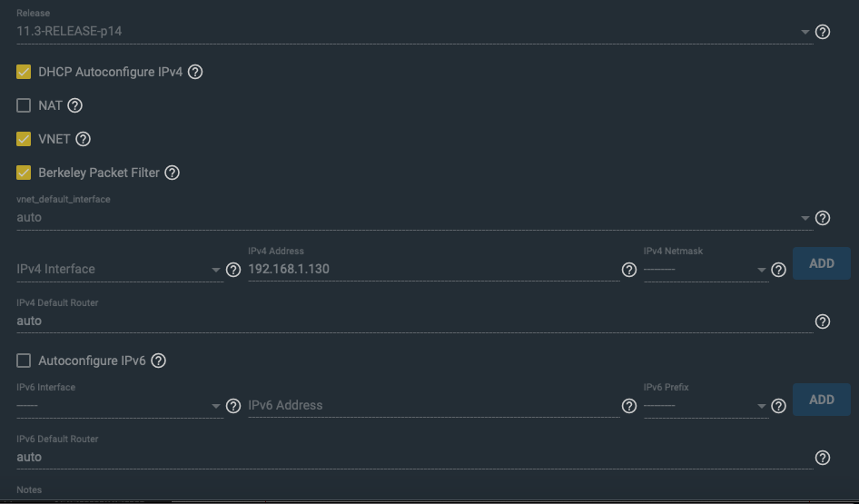
Task: Open help for the Release field
Action: [x=823, y=32]
